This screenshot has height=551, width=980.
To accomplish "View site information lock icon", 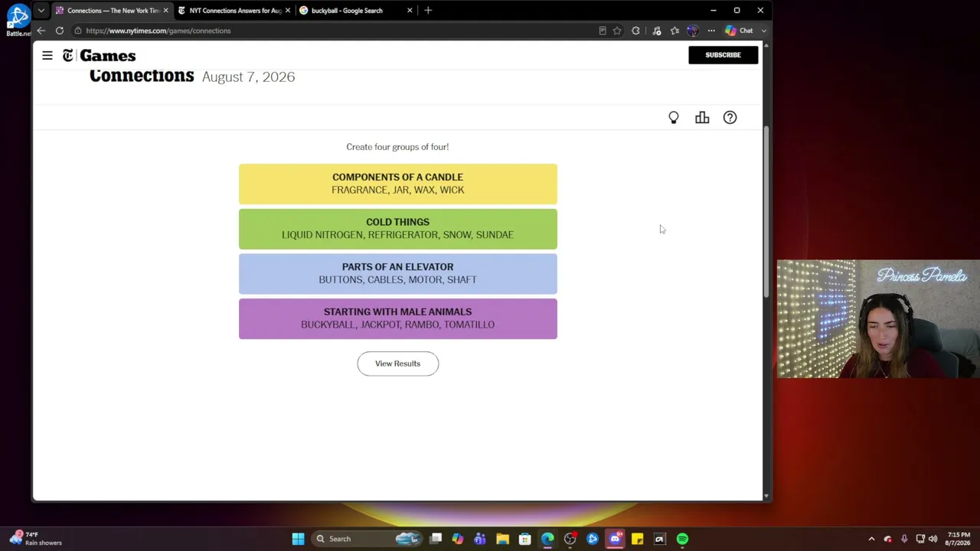I will coord(78,31).
